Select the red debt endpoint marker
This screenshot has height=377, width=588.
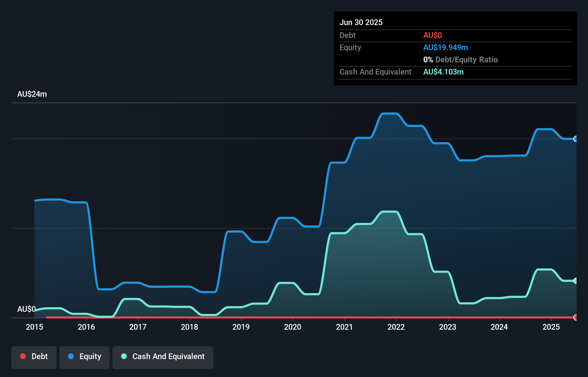[575, 318]
